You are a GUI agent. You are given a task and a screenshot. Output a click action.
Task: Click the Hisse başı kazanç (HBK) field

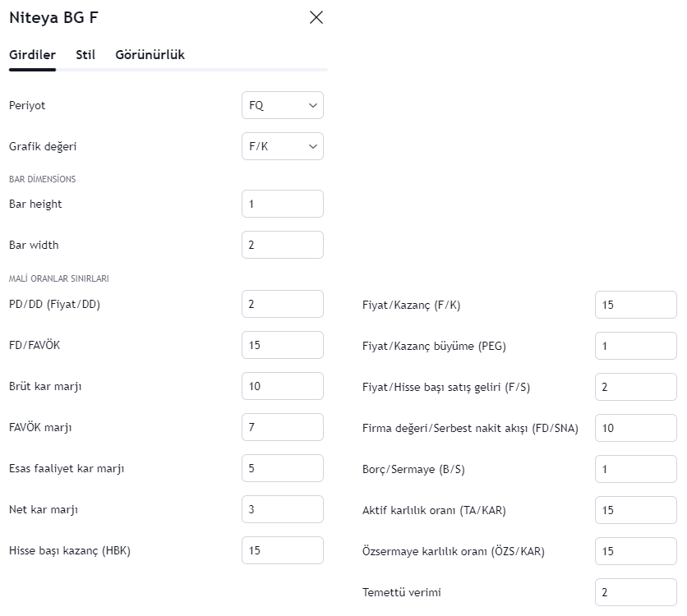point(282,550)
